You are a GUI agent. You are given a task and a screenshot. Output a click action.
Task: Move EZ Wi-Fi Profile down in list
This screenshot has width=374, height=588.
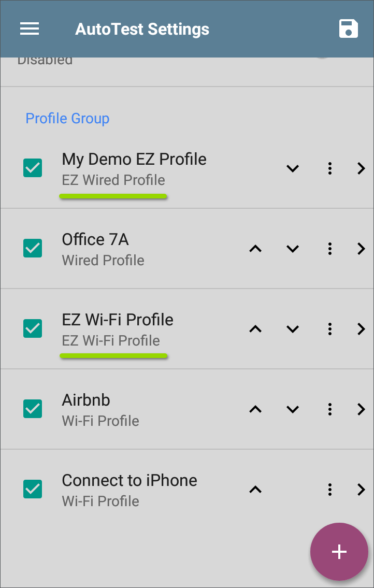pyautogui.click(x=293, y=329)
